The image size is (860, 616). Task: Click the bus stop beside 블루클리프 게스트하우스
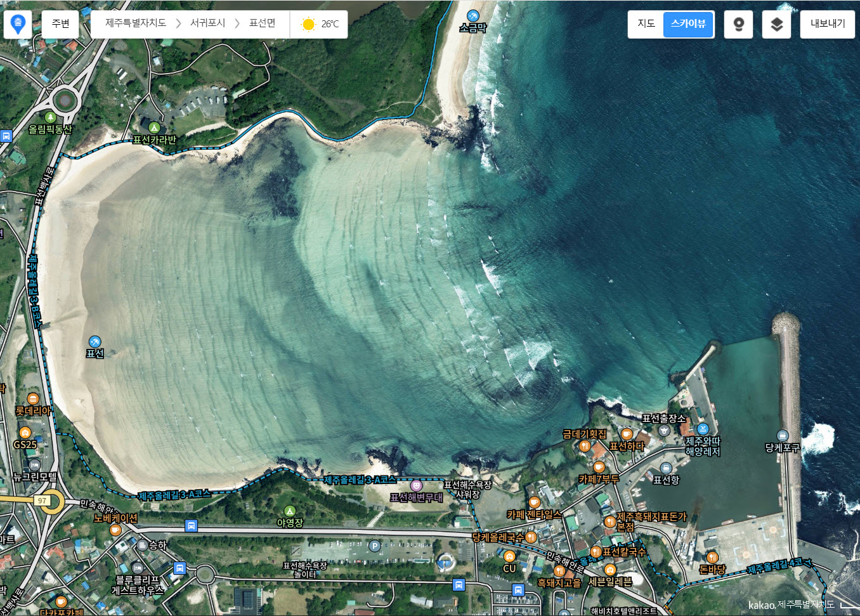(x=180, y=568)
